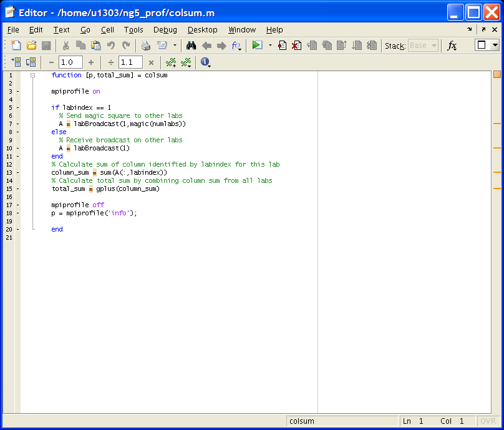Toggle the breakpoint dash on line 18
The height and width of the screenshot is (430, 504).
pos(17,213)
